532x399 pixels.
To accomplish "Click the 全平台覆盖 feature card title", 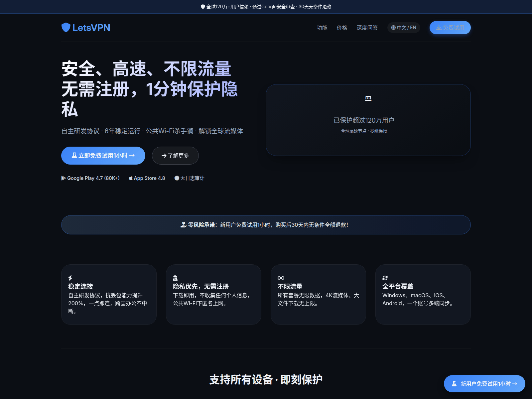I will 398,286.
